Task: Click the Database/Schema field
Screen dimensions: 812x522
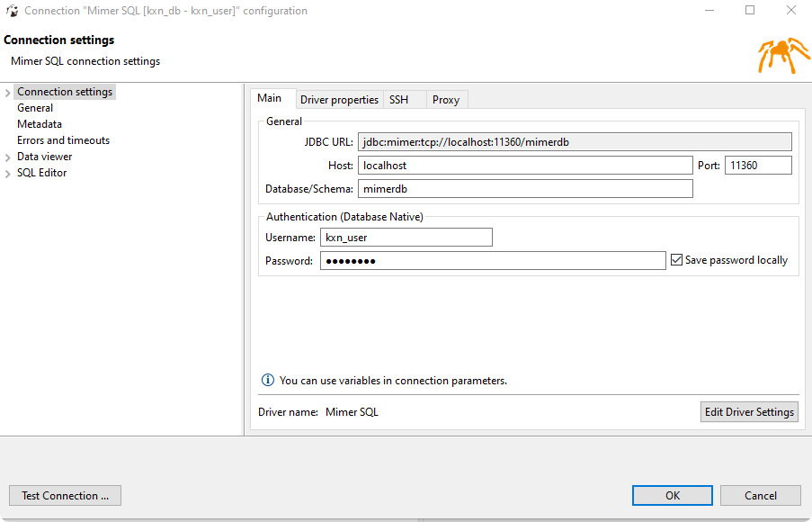Action: [x=525, y=189]
